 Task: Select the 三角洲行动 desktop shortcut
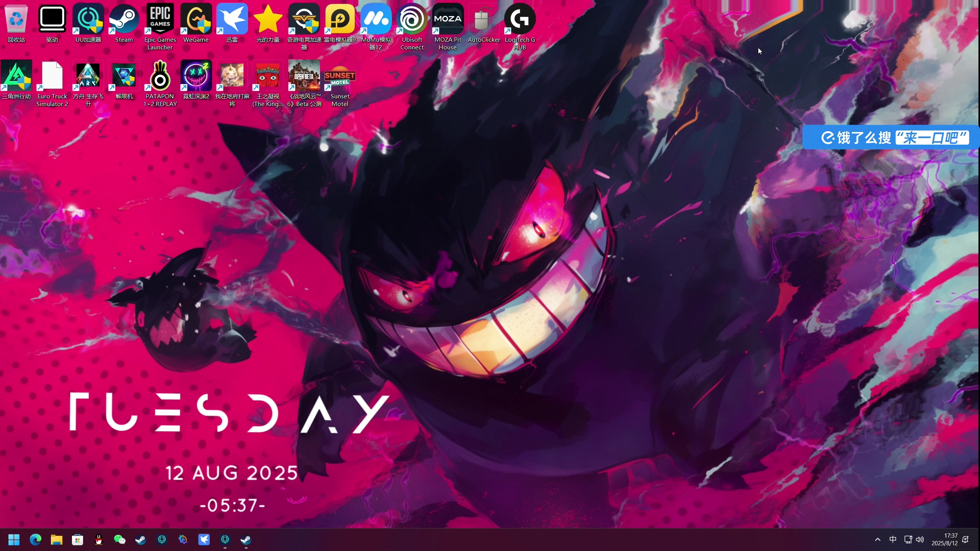(x=16, y=80)
